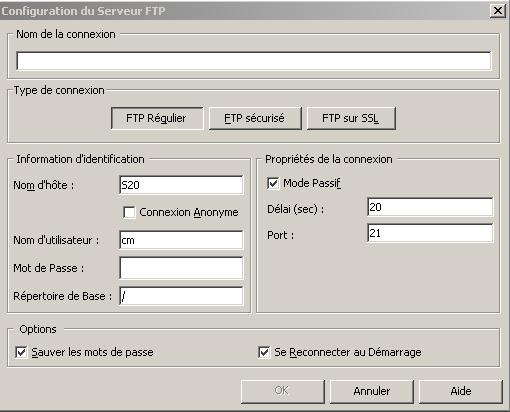
Task: Open help with the Aide button
Action: [x=461, y=391]
